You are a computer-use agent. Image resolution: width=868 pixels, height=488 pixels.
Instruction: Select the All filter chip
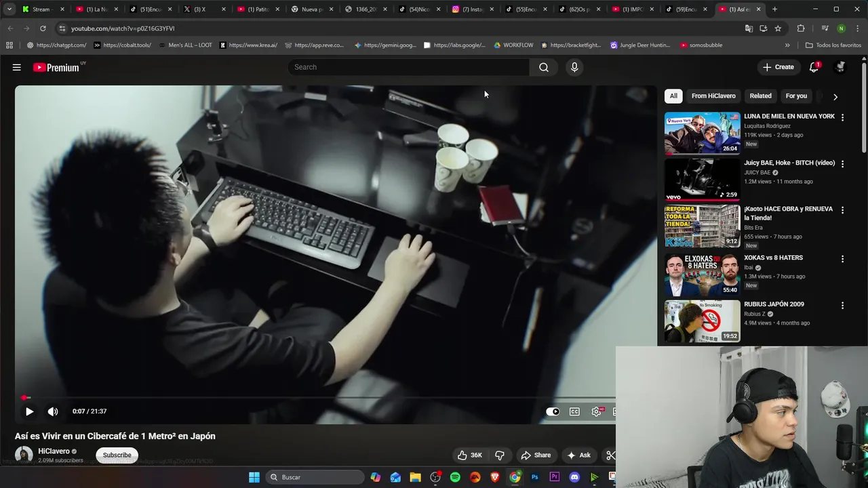(x=673, y=96)
